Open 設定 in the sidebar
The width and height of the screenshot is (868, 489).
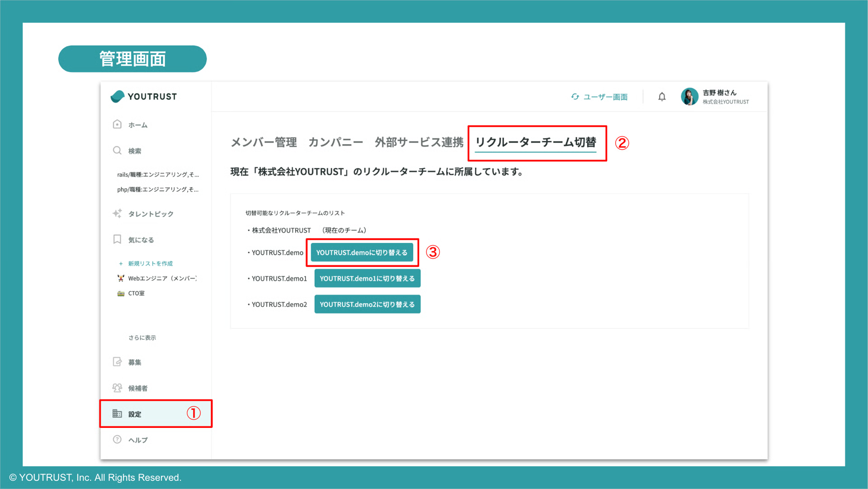[x=156, y=414]
